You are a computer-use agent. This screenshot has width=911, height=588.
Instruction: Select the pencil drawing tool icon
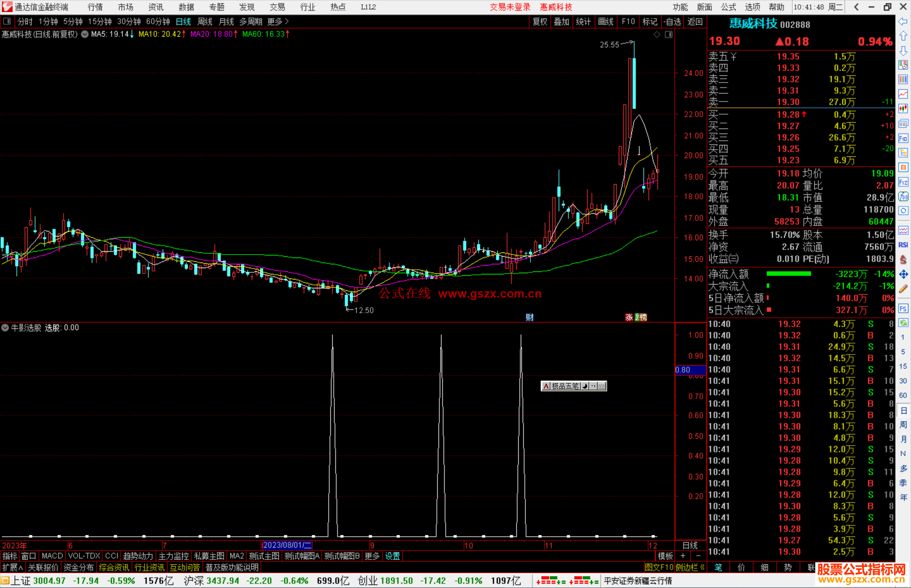tap(903, 289)
